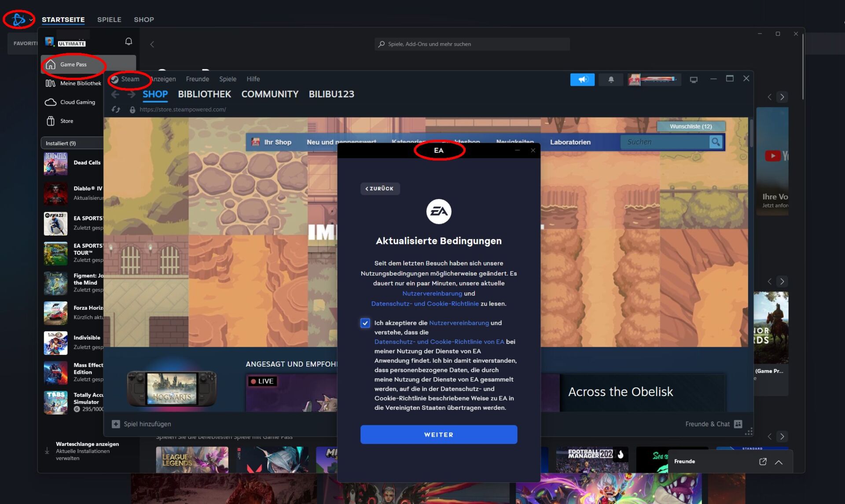The width and height of the screenshot is (845, 504).
Task: Click the Xbox app back arrow
Action: click(x=152, y=44)
